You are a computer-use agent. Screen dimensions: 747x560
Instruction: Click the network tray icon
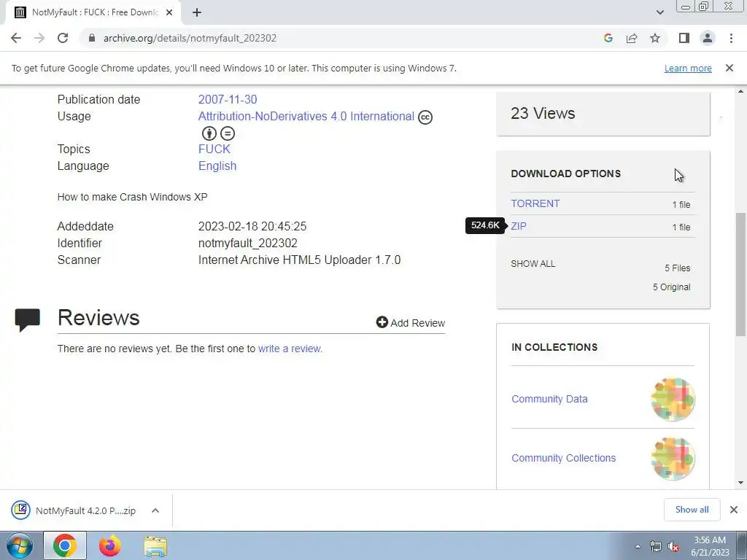655,546
